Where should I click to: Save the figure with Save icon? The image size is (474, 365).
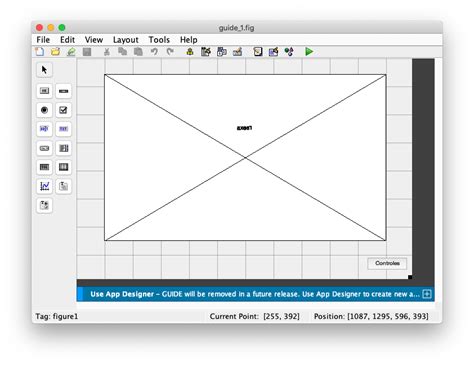(87, 52)
